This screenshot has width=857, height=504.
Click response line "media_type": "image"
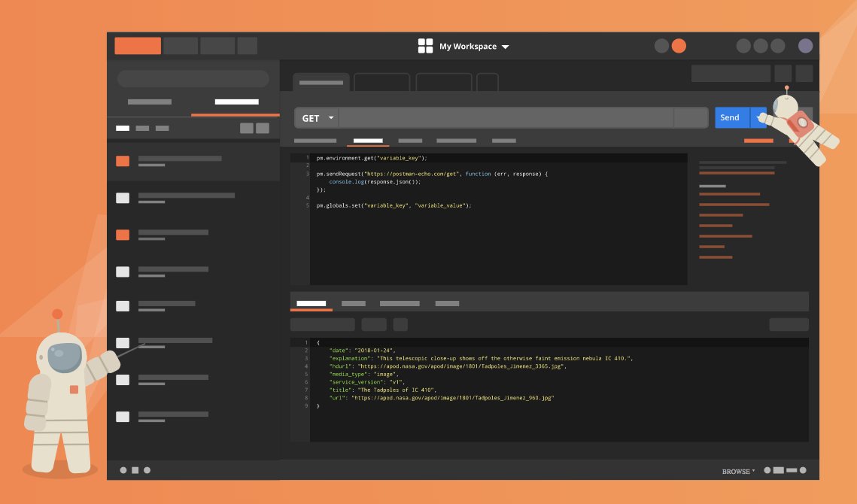(363, 375)
